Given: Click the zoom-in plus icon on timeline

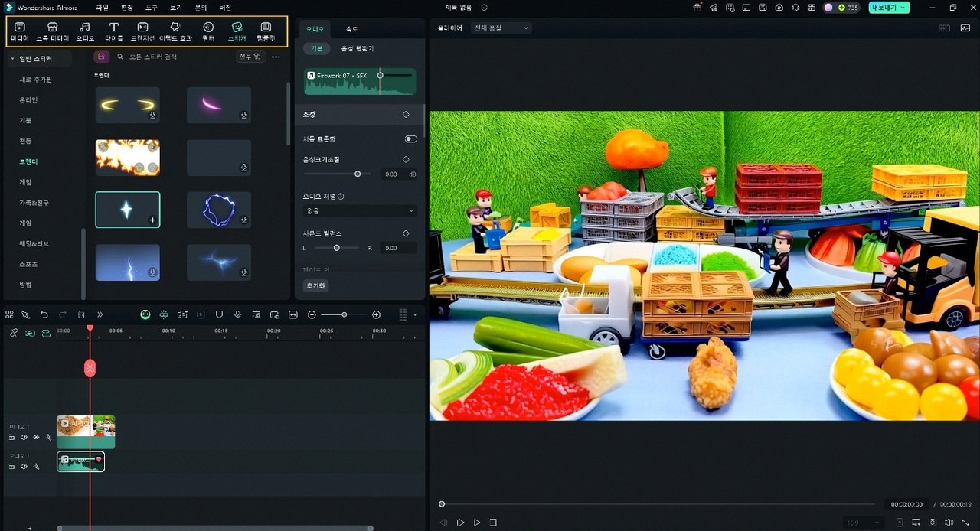Looking at the screenshot, I should (x=376, y=314).
